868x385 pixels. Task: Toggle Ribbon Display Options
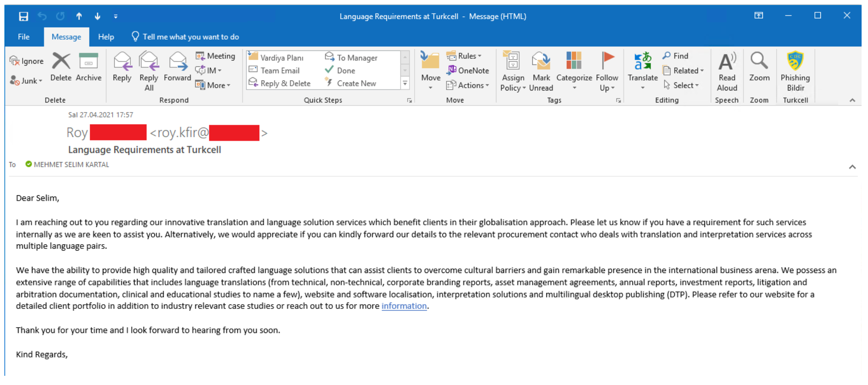point(759,16)
